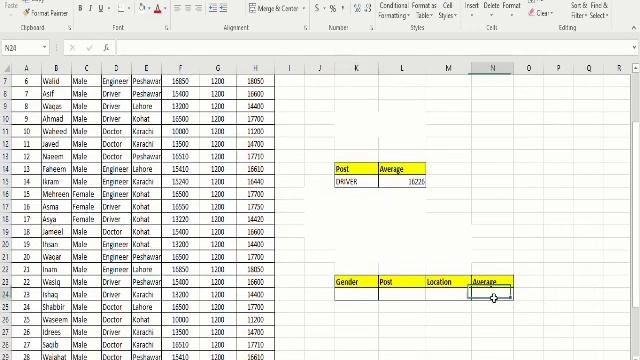Open the Borders dropdown arrow
The width and height of the screenshot is (640, 360).
129,8
